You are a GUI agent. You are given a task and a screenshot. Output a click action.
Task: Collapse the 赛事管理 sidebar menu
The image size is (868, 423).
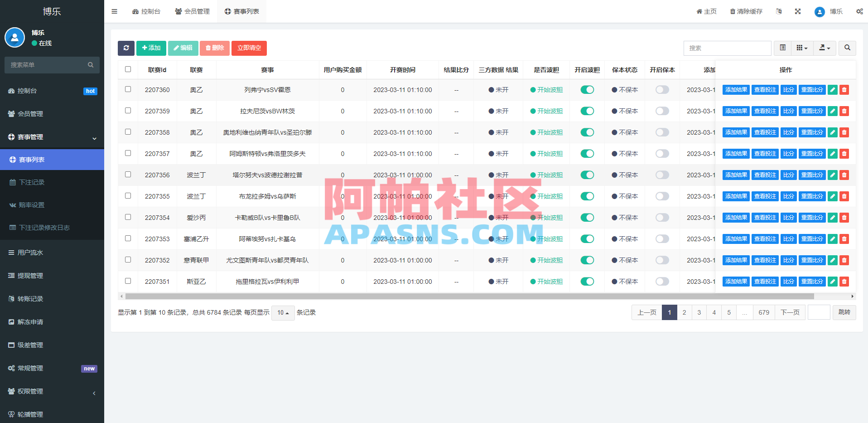coord(52,137)
